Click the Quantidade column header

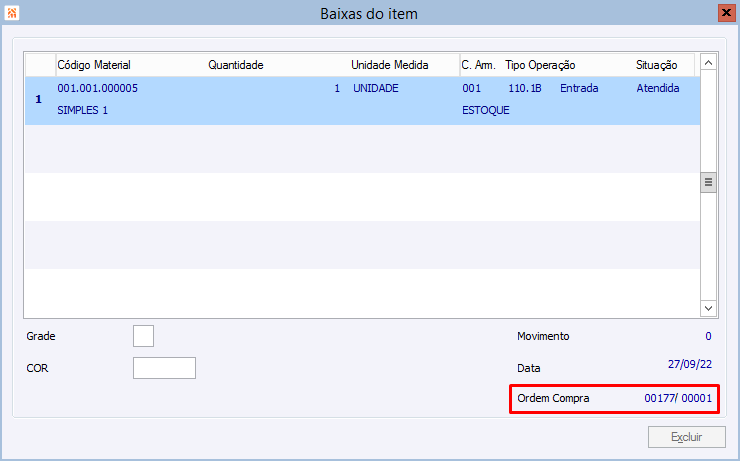(x=236, y=65)
